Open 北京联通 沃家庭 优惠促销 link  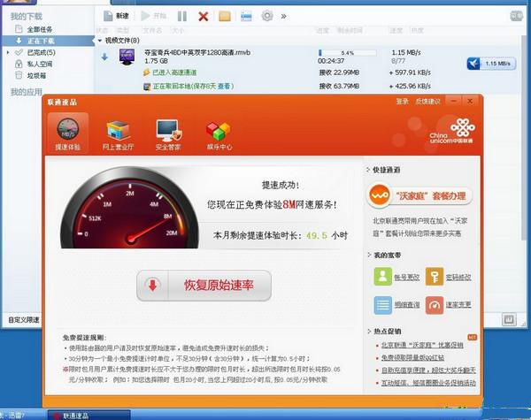coord(422,345)
